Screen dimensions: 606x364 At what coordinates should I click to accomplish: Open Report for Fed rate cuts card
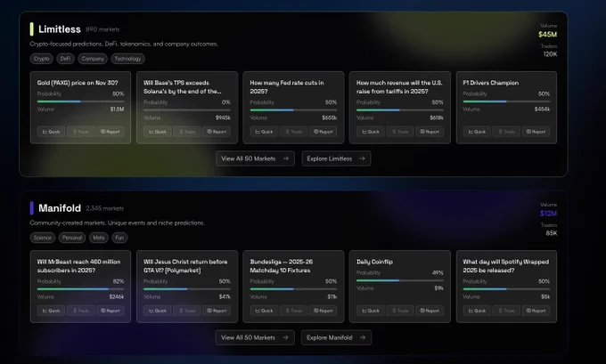pos(323,132)
